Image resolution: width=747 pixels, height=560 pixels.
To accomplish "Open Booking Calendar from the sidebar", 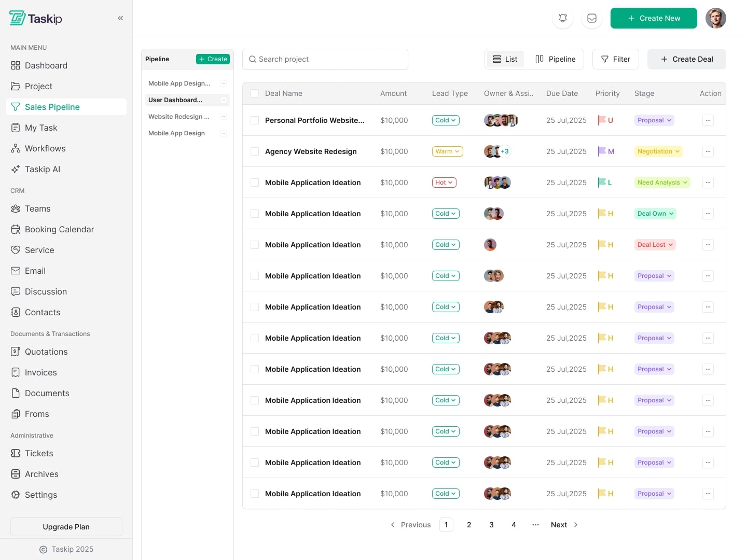I will tap(59, 229).
